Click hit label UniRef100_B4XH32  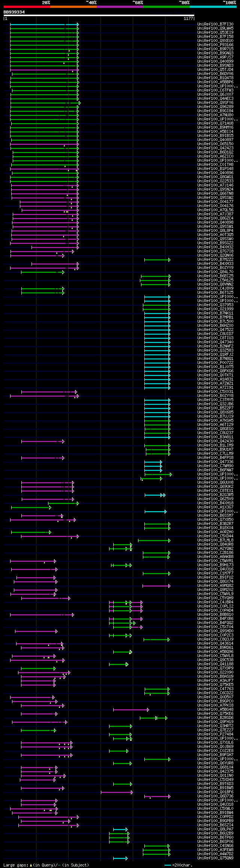pyautogui.click(x=215, y=247)
